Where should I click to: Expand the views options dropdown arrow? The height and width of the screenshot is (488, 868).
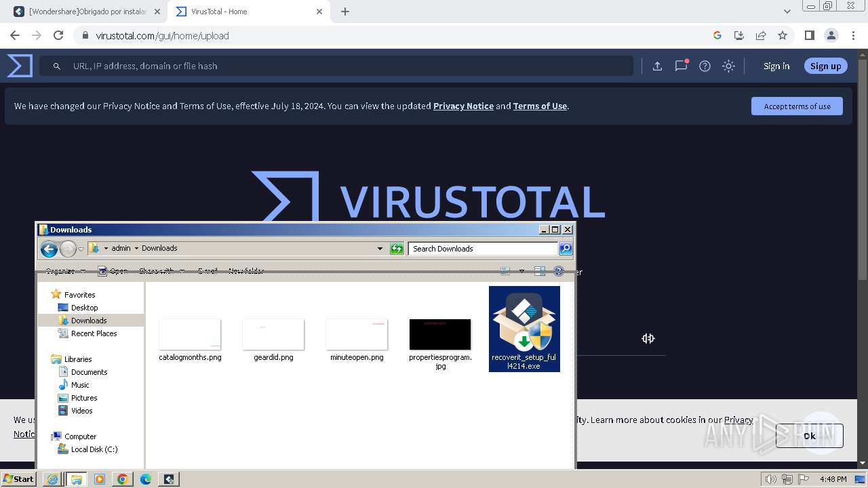521,271
